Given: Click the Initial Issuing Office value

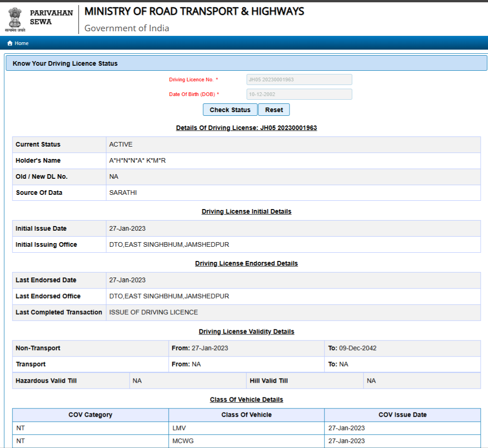Looking at the screenshot, I should 169,244.
